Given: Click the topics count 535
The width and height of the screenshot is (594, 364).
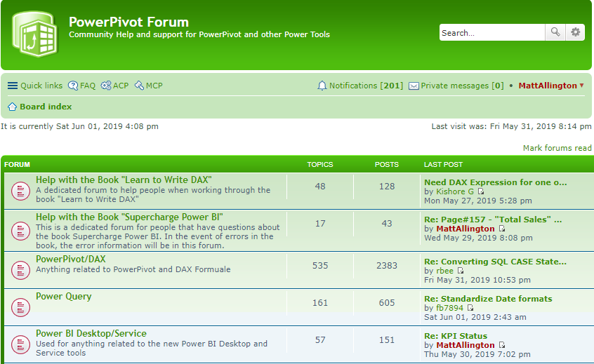Looking at the screenshot, I should 320,266.
